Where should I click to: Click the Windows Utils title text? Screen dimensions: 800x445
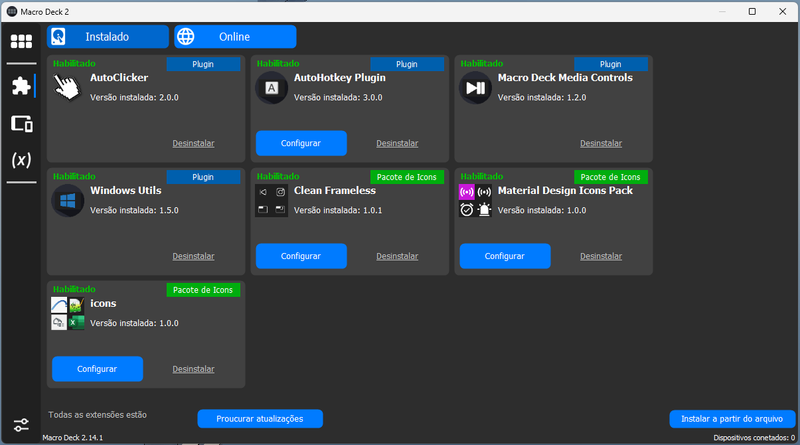[x=126, y=190]
